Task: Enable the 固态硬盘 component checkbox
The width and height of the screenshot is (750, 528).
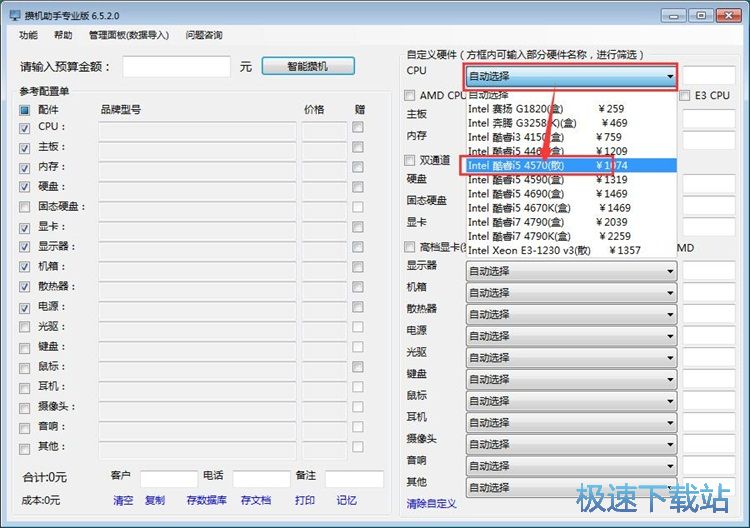Action: (x=24, y=207)
